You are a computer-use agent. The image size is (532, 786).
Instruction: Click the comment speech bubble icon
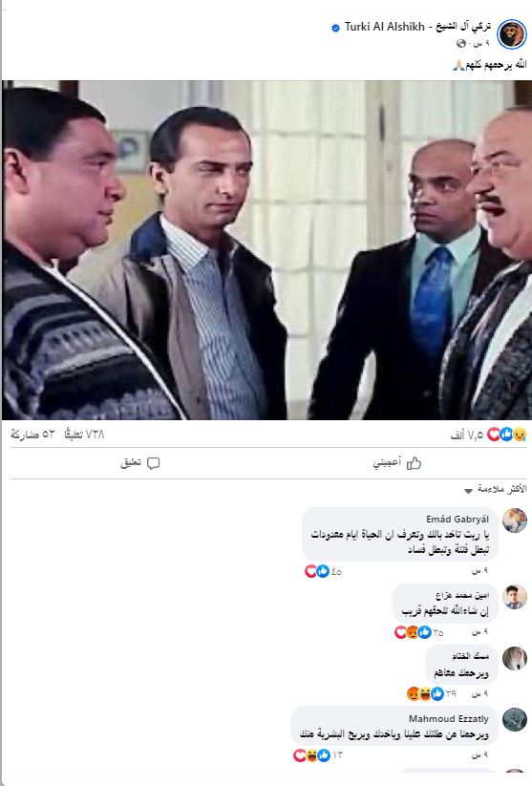coord(154,463)
